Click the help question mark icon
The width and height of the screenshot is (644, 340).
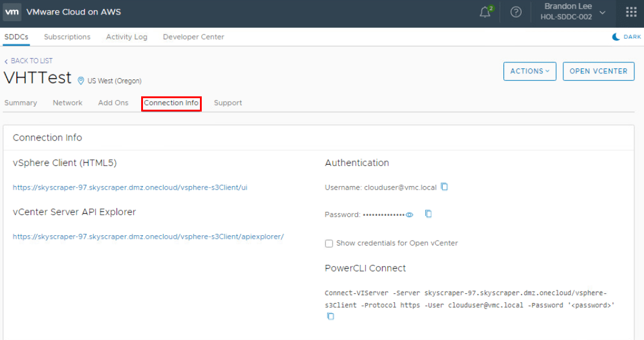point(516,12)
